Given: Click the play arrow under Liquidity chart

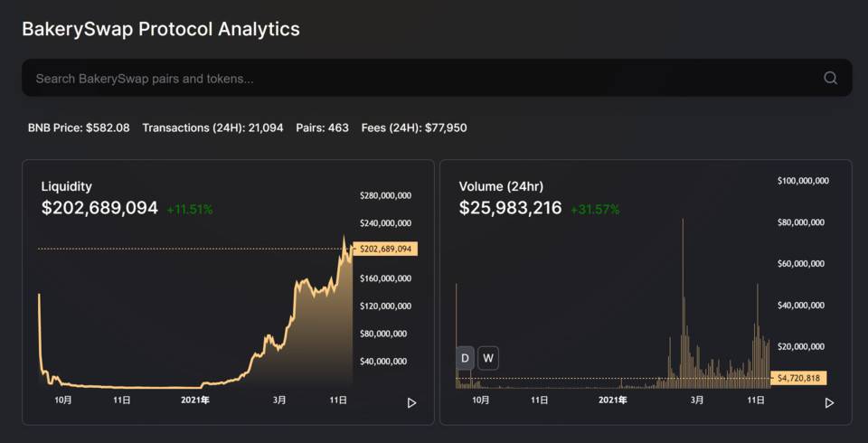Looking at the screenshot, I should (x=412, y=403).
